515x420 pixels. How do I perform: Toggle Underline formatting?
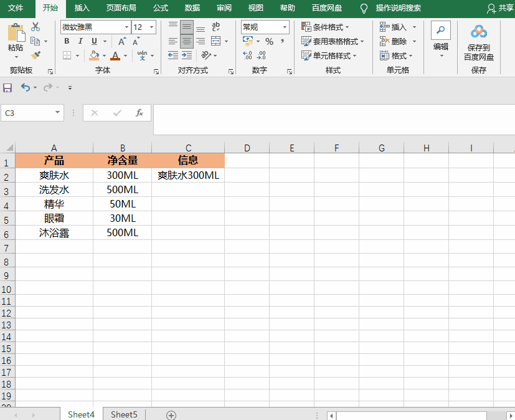pyautogui.click(x=94, y=41)
